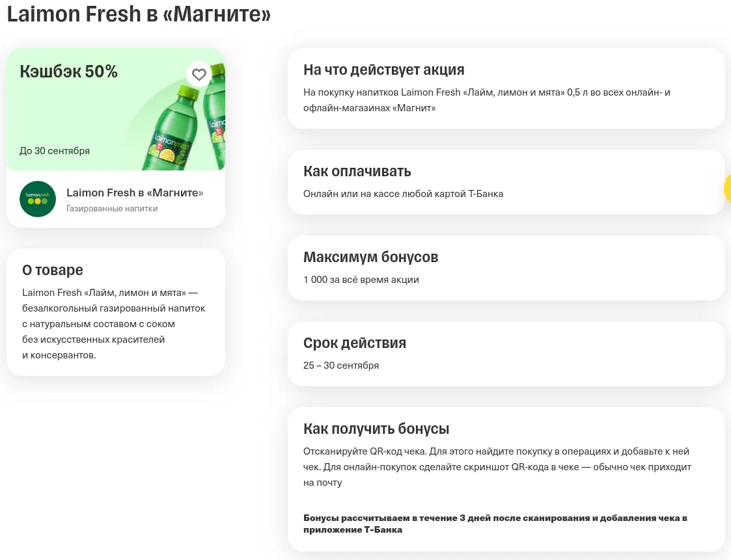Viewport: 731px width, 560px height.
Task: Click the bold bonus calculation notice text
Action: (x=495, y=524)
